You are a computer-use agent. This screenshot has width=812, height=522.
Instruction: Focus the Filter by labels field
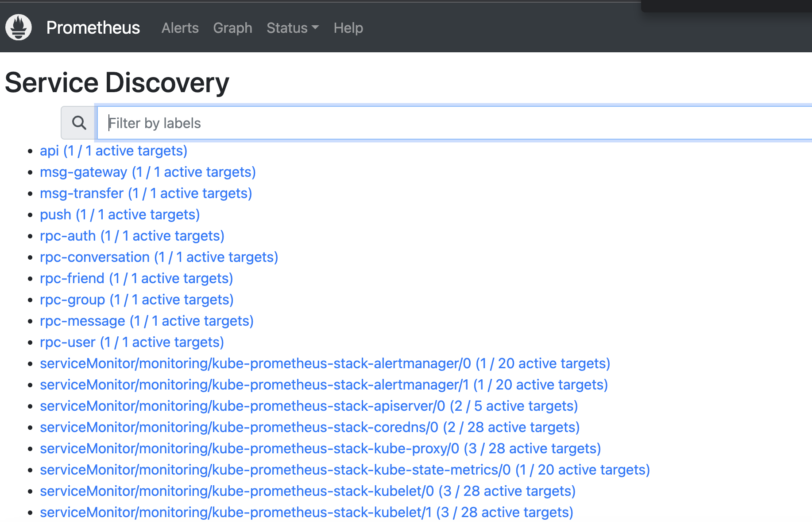(455, 123)
